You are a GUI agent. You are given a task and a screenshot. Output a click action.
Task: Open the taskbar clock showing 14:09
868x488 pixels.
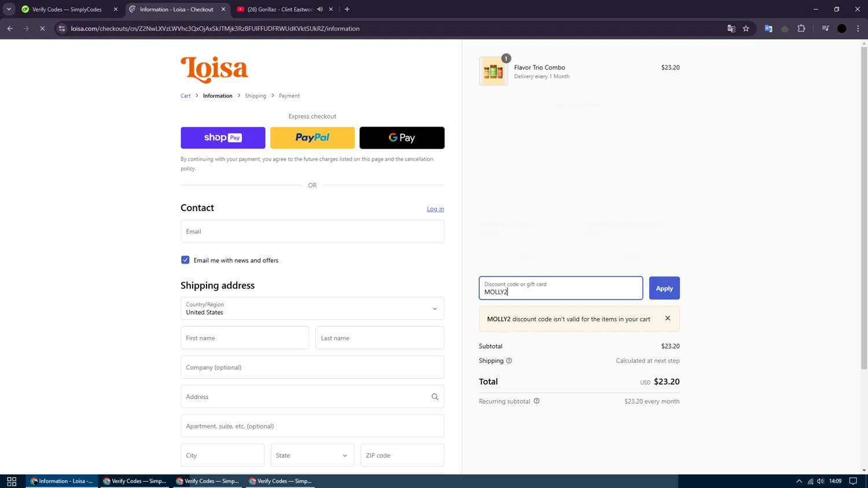835,481
